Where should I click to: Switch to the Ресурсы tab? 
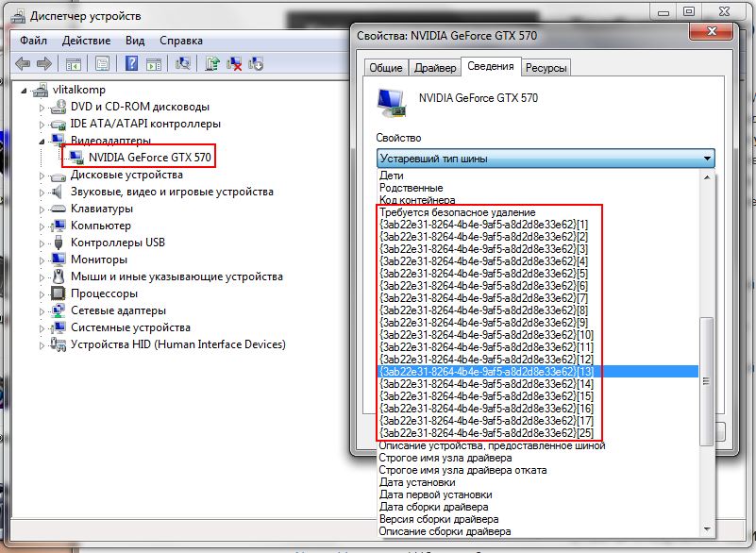(546, 68)
